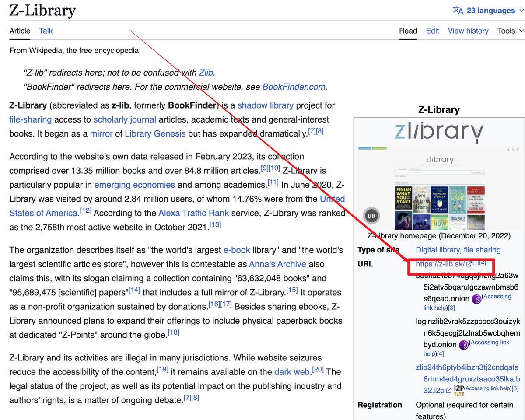This screenshot has width=525, height=420.
Task: Open citation [12] reference
Action: tap(85, 210)
